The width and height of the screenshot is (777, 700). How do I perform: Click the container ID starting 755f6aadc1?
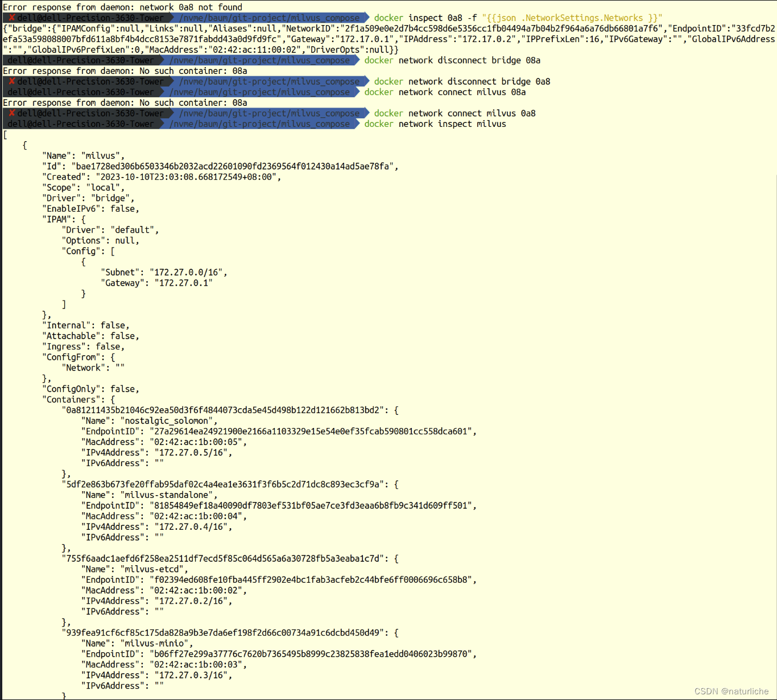[222, 559]
